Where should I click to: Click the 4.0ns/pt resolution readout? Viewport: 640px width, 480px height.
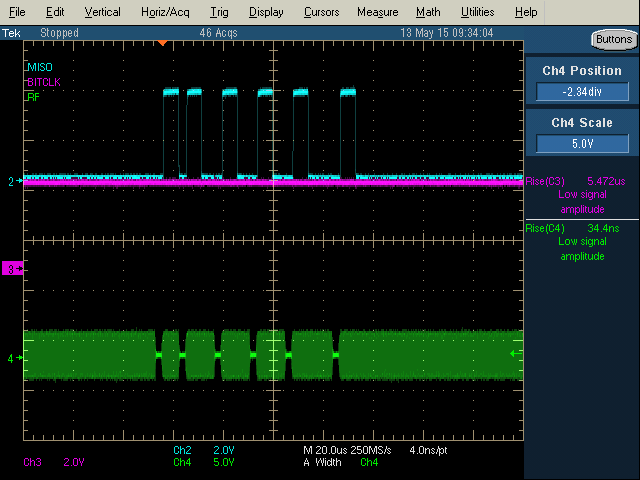point(429,450)
